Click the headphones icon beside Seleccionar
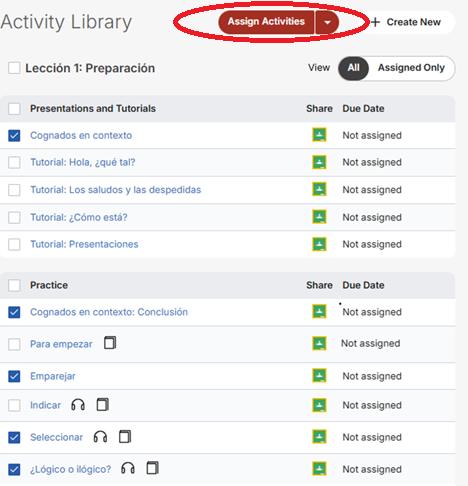 (x=100, y=437)
